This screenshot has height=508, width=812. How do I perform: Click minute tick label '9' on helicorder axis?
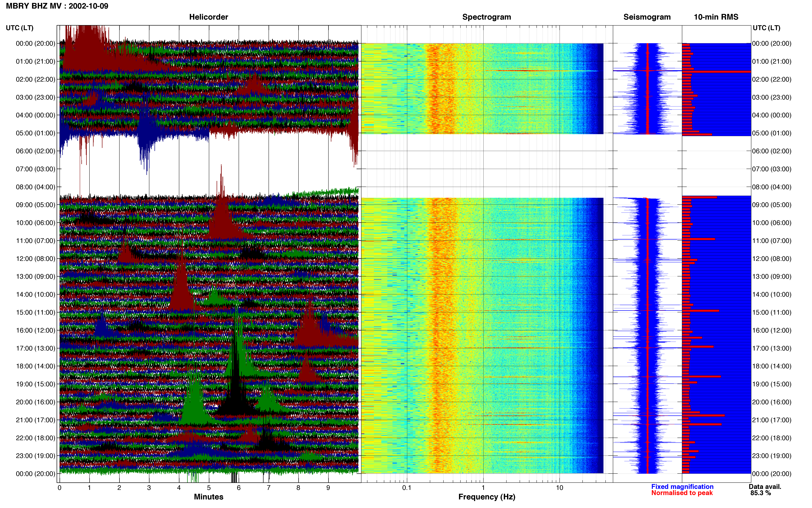coord(328,488)
